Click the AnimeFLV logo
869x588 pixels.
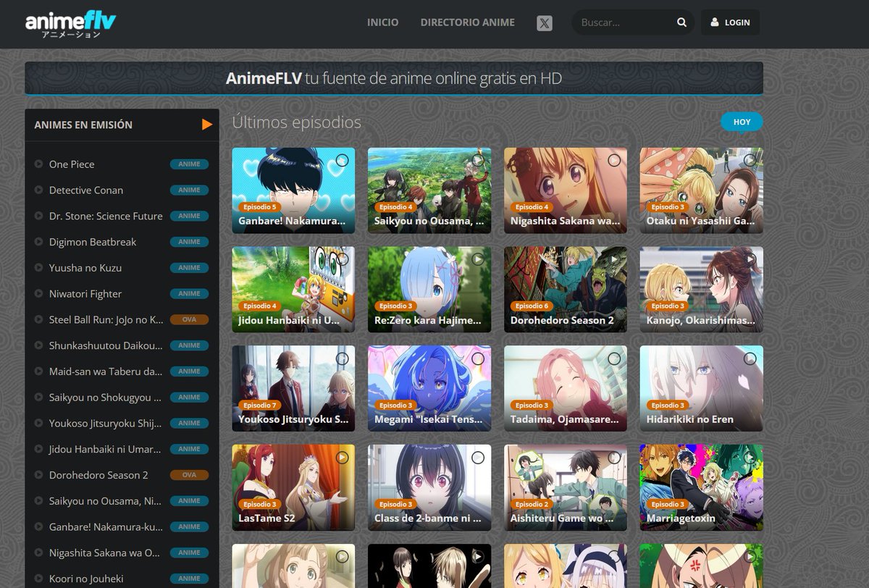click(x=71, y=24)
